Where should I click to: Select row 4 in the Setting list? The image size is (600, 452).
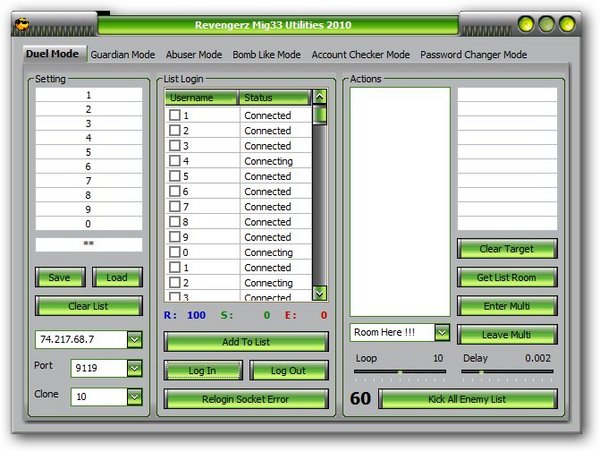(x=89, y=138)
